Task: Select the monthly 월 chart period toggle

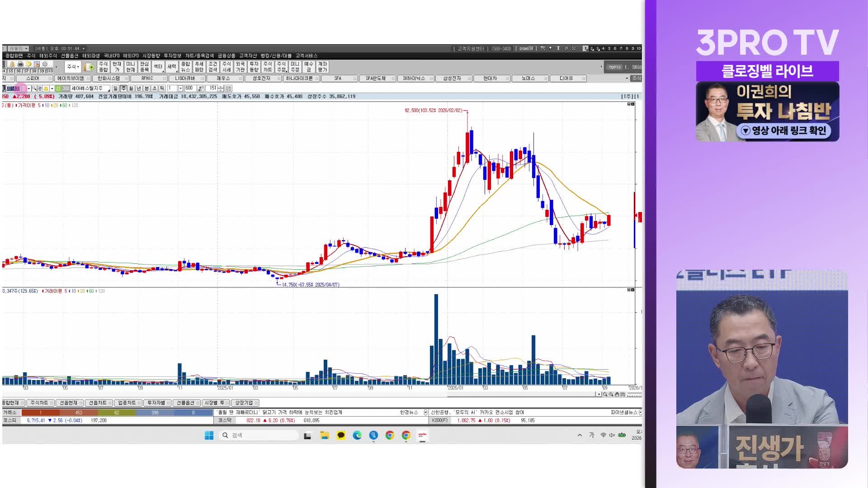Action: [x=131, y=89]
